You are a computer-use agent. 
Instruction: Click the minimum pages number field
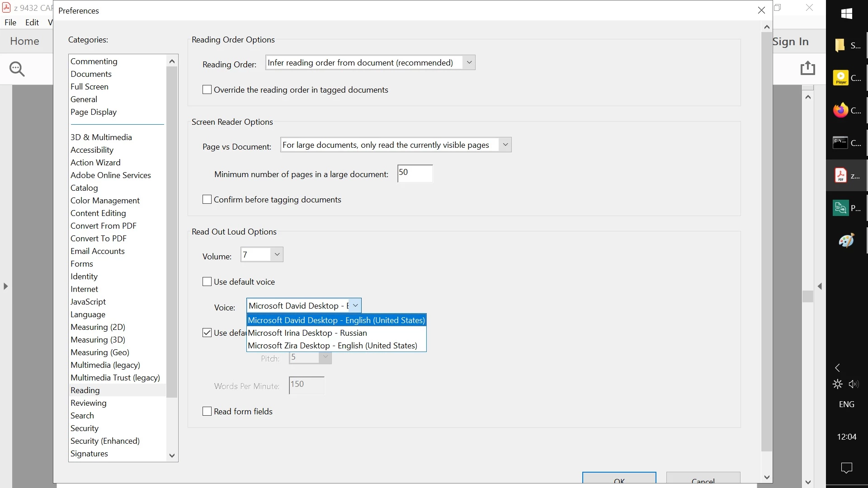tap(415, 174)
